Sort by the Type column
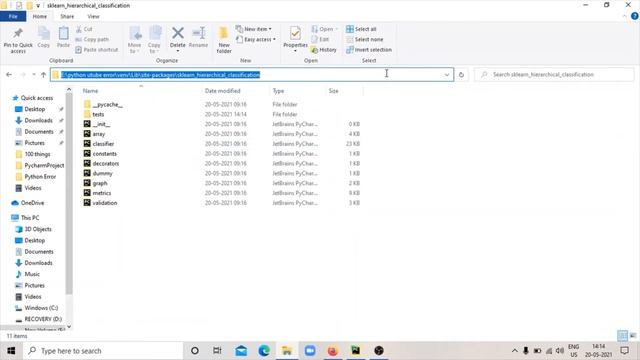 point(278,91)
